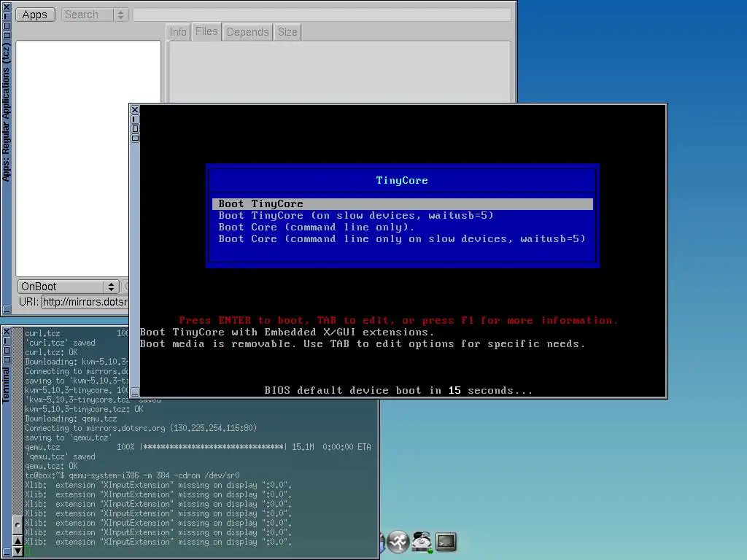Viewport: 747px width, 560px height.
Task: Close the Apps window with its X button
Action: [7, 7]
